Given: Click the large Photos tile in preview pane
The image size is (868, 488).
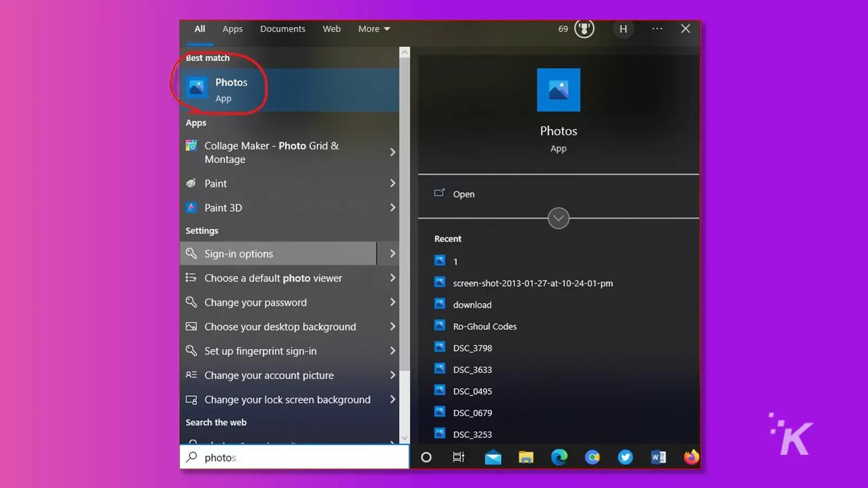Looking at the screenshot, I should tap(558, 90).
